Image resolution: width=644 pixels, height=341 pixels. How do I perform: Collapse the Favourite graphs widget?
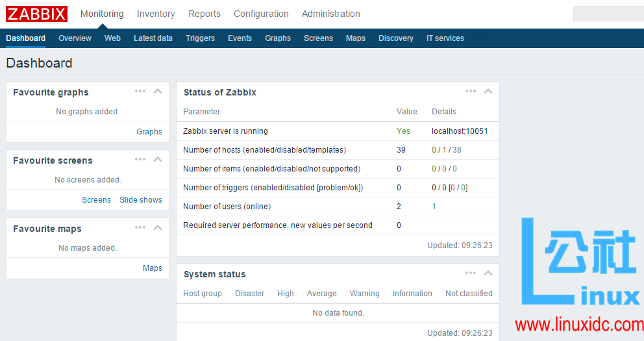click(x=158, y=92)
